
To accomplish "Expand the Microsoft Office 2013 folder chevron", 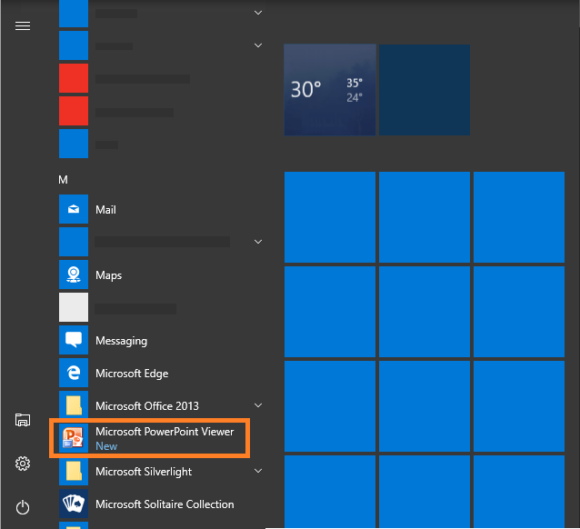I will 258,405.
